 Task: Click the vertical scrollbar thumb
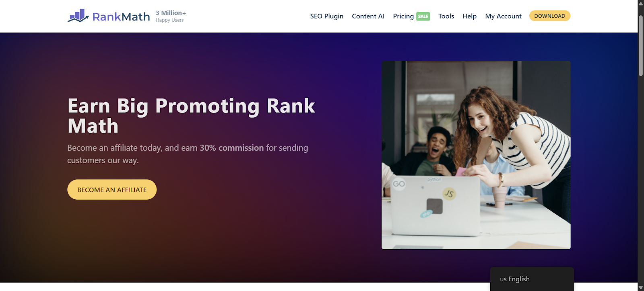click(x=641, y=45)
